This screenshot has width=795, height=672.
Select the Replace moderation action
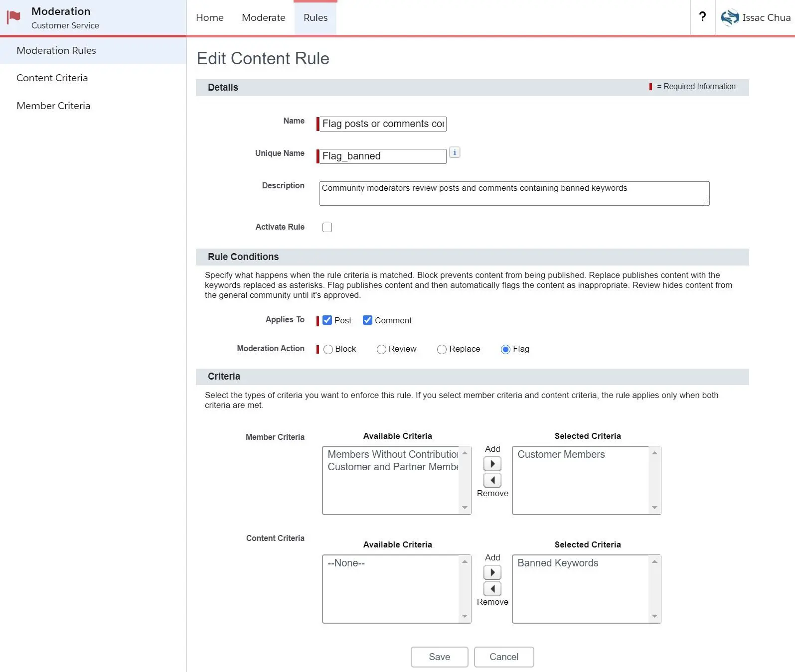(x=442, y=349)
